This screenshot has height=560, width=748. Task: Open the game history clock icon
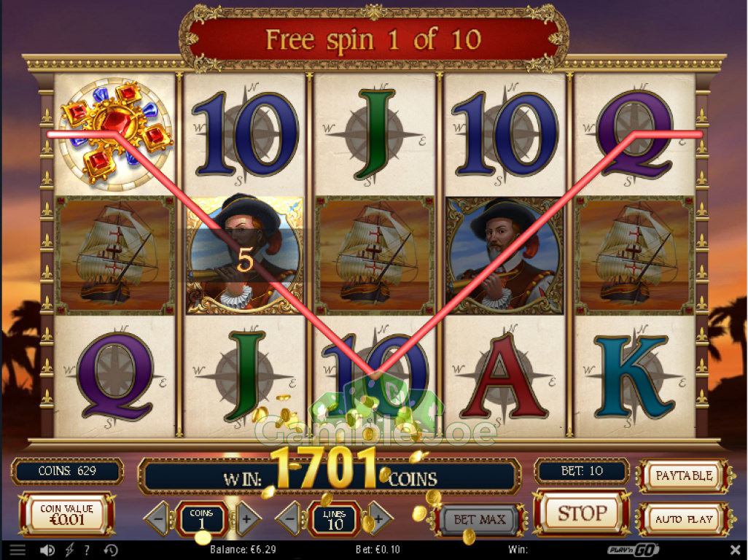pyautogui.click(x=111, y=550)
